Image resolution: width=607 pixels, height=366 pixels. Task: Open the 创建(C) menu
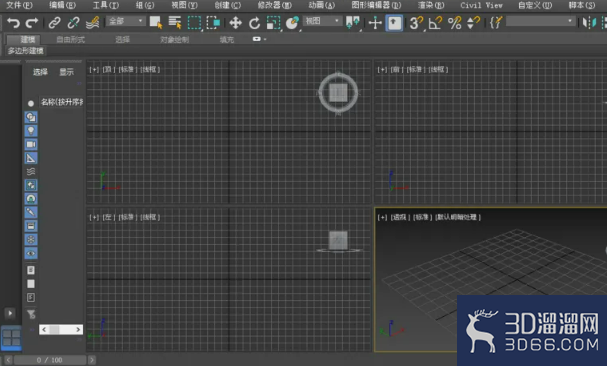(228, 5)
